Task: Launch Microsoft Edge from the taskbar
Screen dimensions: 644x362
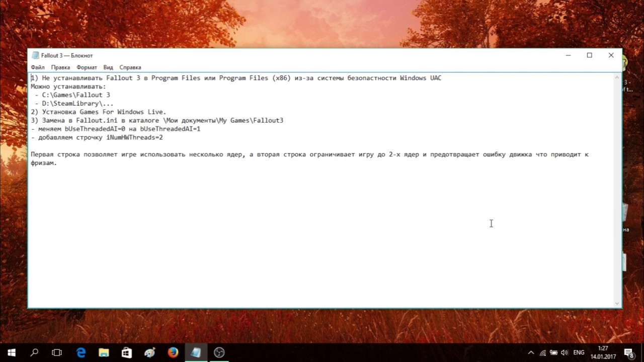Action: (x=80, y=352)
